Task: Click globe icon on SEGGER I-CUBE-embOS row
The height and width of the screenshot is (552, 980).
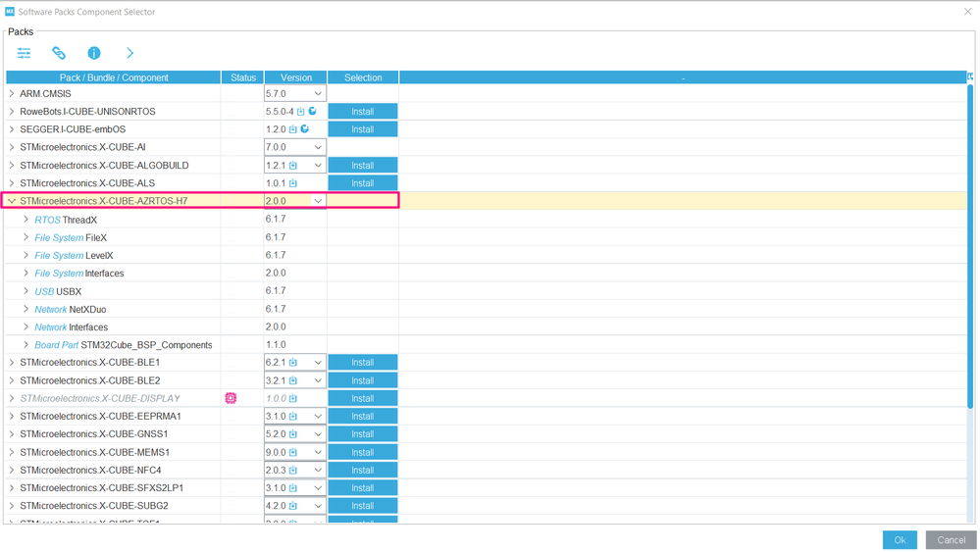Action: click(304, 129)
